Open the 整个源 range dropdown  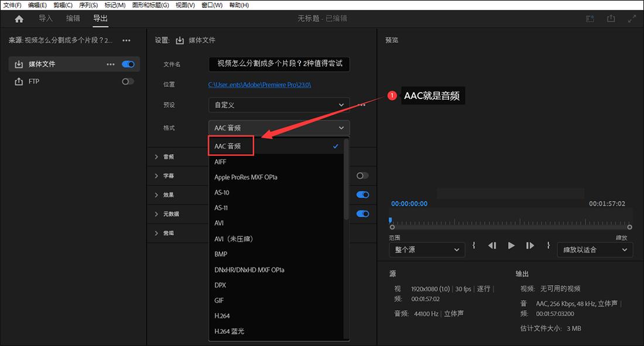click(427, 249)
